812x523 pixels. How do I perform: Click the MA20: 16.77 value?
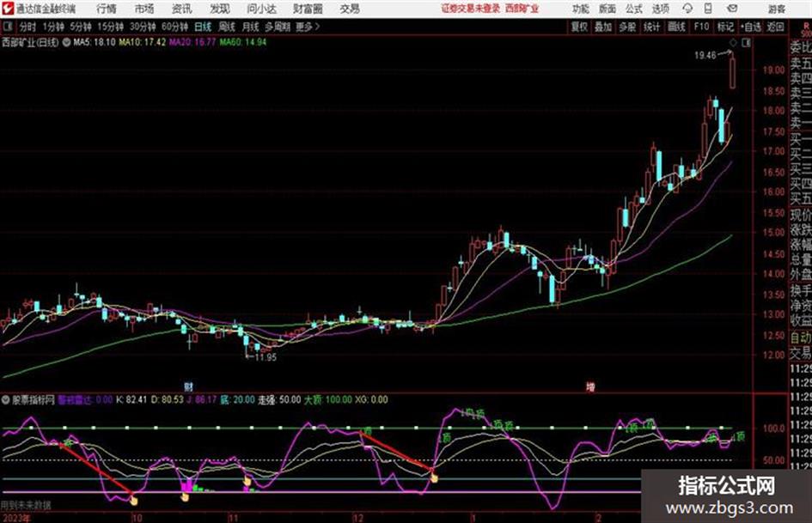192,42
